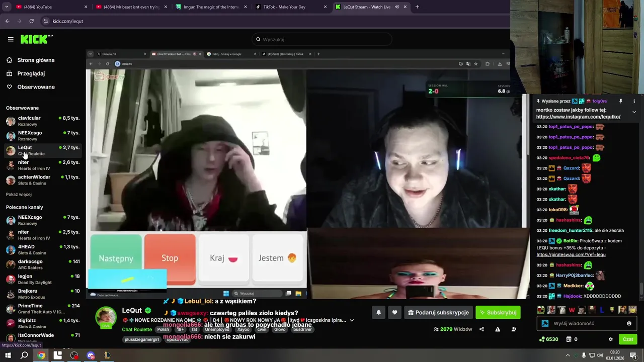
Task: Click the pin icon on pinned message
Action: [620, 101]
